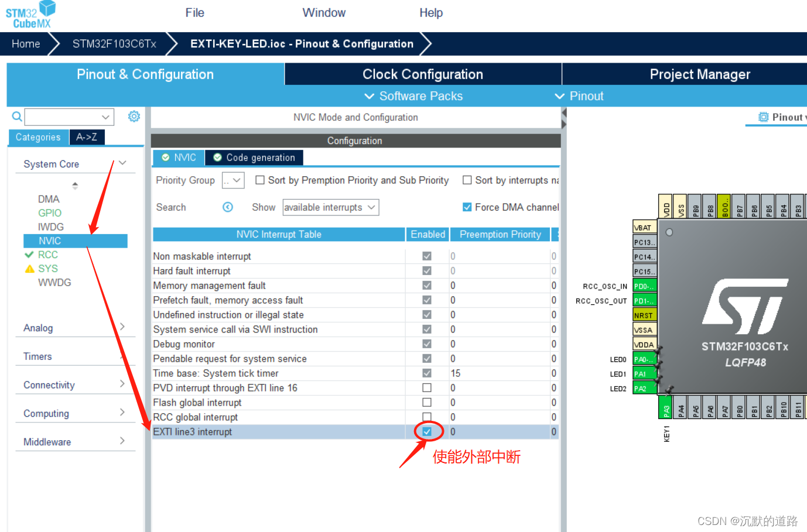Toggle System tick timer enabled checkbox
Screen dimensions: 807x532
click(x=427, y=373)
